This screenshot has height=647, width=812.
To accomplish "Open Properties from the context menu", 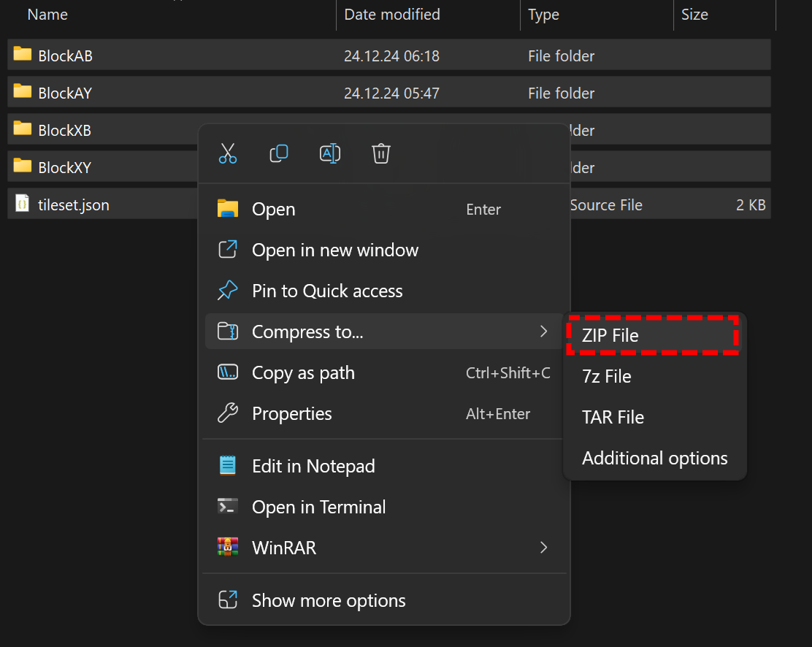I will pyautogui.click(x=384, y=413).
